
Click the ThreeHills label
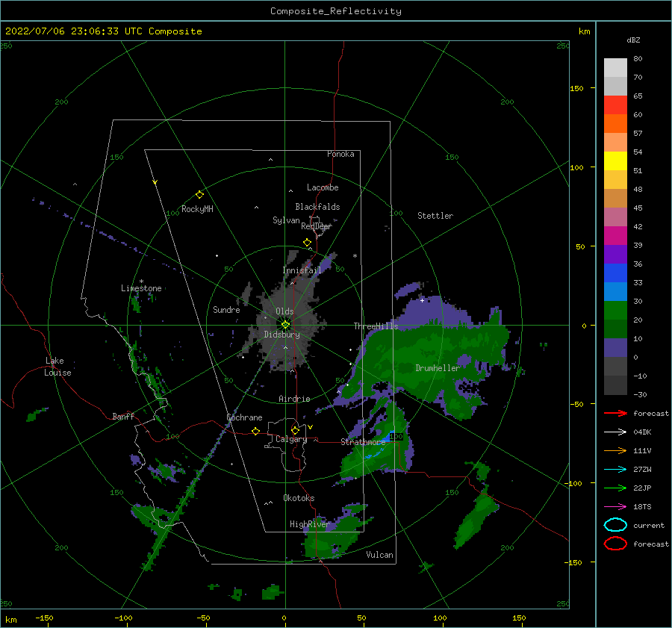[376, 326]
